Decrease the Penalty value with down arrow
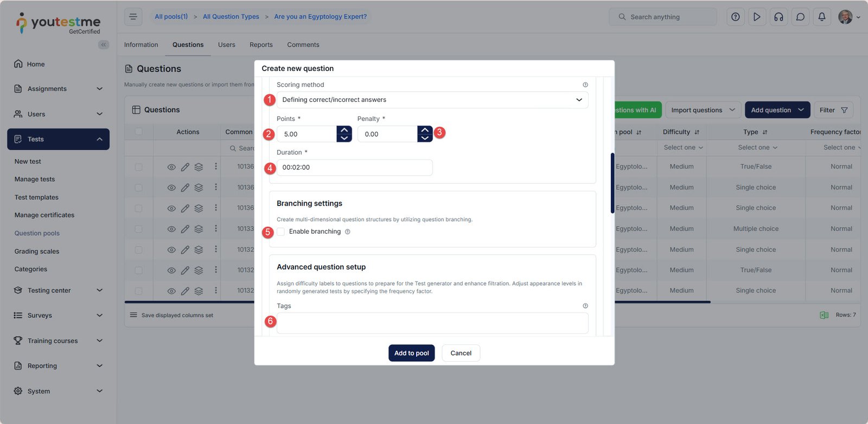868x424 pixels. tap(425, 138)
